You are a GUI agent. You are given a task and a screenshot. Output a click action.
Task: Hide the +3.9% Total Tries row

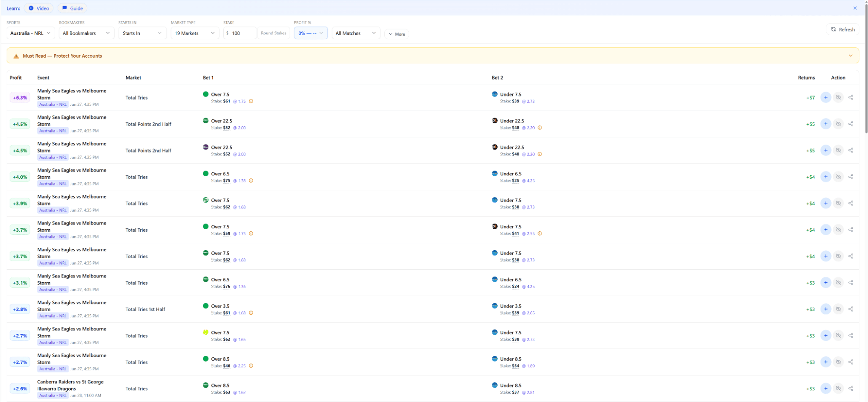838,204
